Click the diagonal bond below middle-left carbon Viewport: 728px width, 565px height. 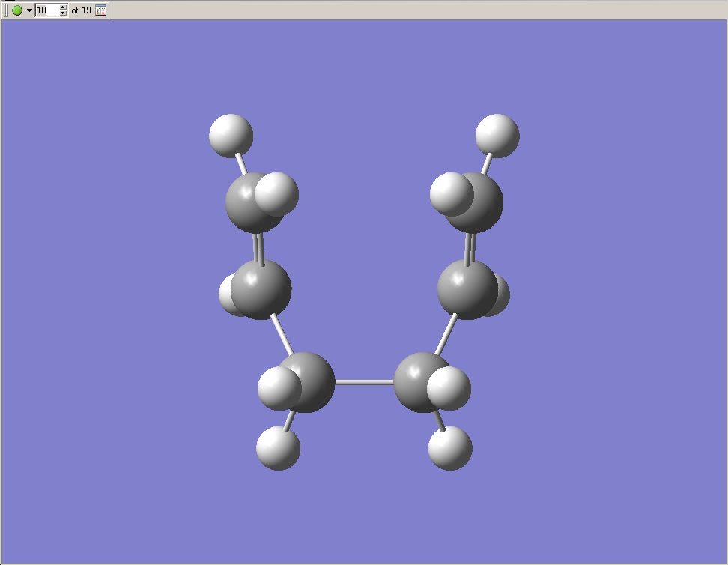282,334
